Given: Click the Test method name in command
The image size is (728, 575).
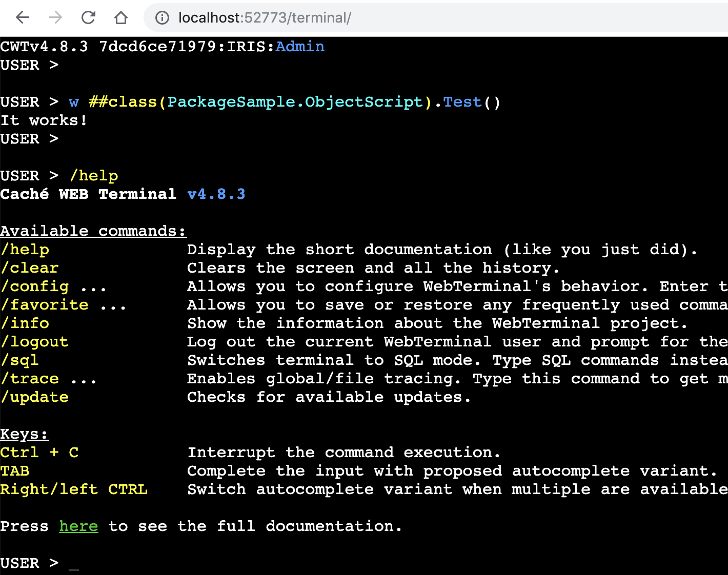Looking at the screenshot, I should pos(462,102).
